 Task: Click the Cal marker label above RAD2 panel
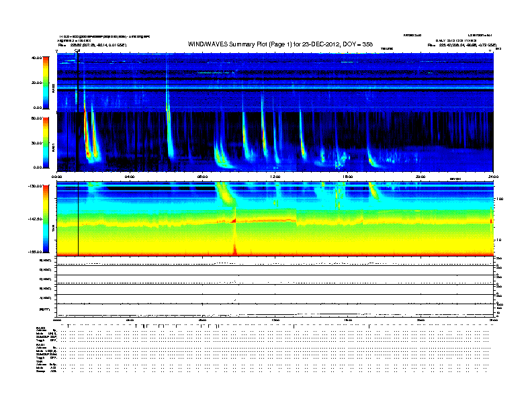pos(77,50)
